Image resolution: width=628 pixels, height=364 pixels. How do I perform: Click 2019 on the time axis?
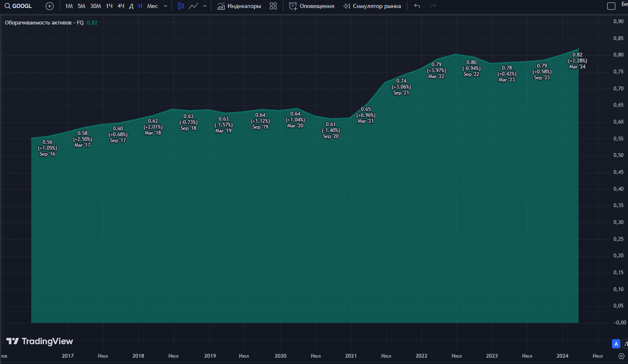[210, 356]
